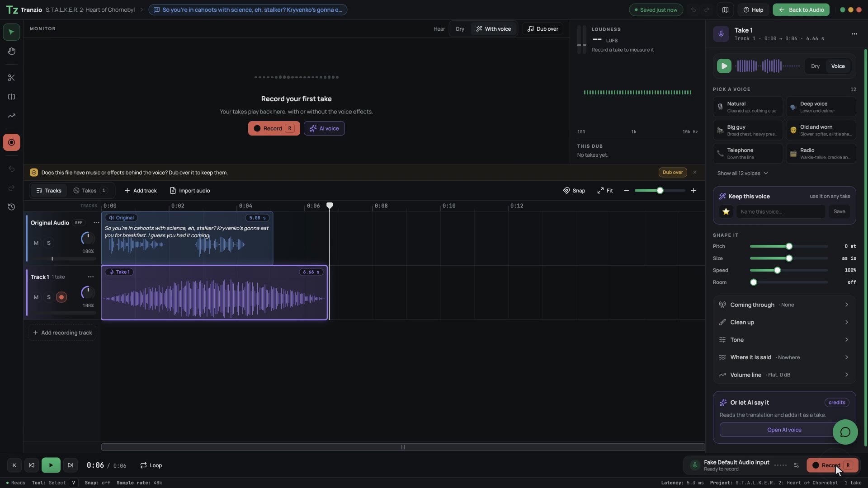The image size is (868, 488).
Task: Solo the Original Audio track
Action: click(x=49, y=243)
